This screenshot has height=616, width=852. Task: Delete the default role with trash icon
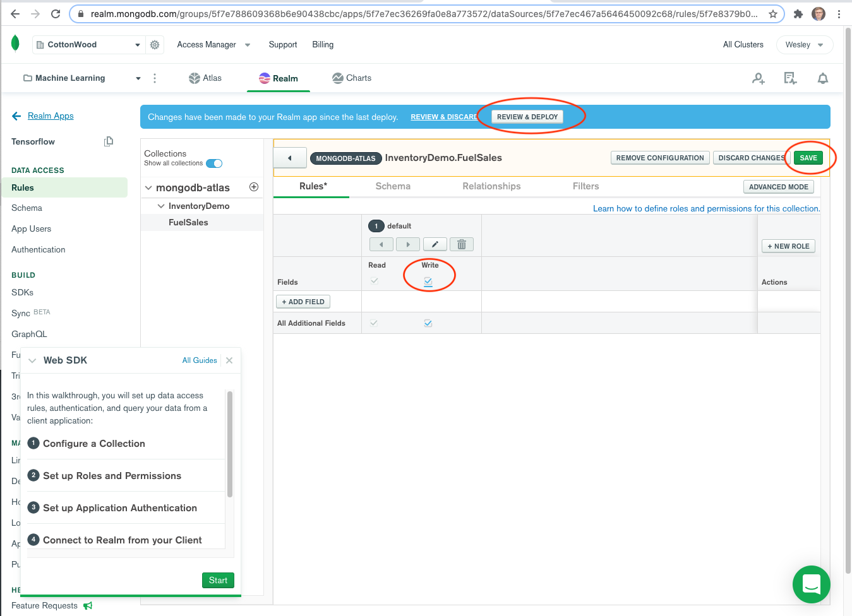(x=462, y=244)
